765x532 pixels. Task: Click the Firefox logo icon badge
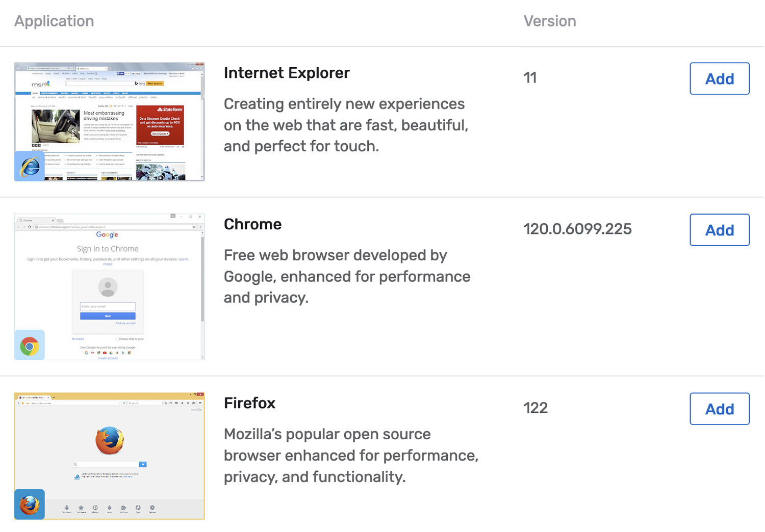[x=30, y=504]
